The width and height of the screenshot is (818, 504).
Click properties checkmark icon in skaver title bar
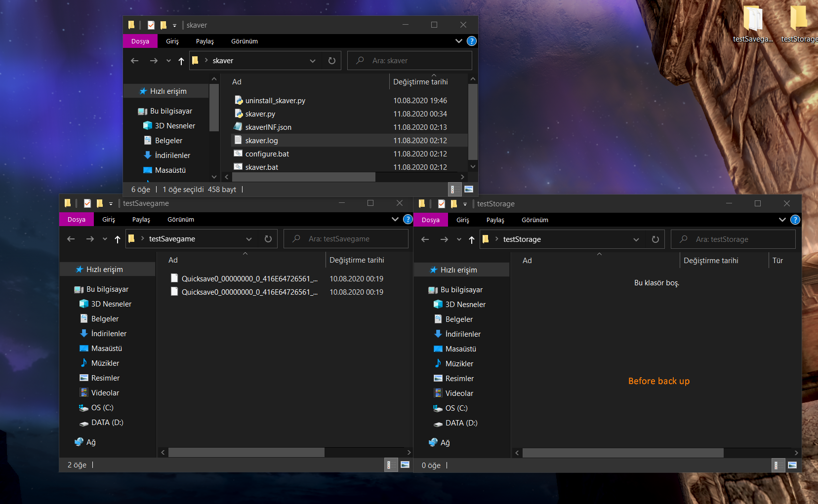click(151, 25)
